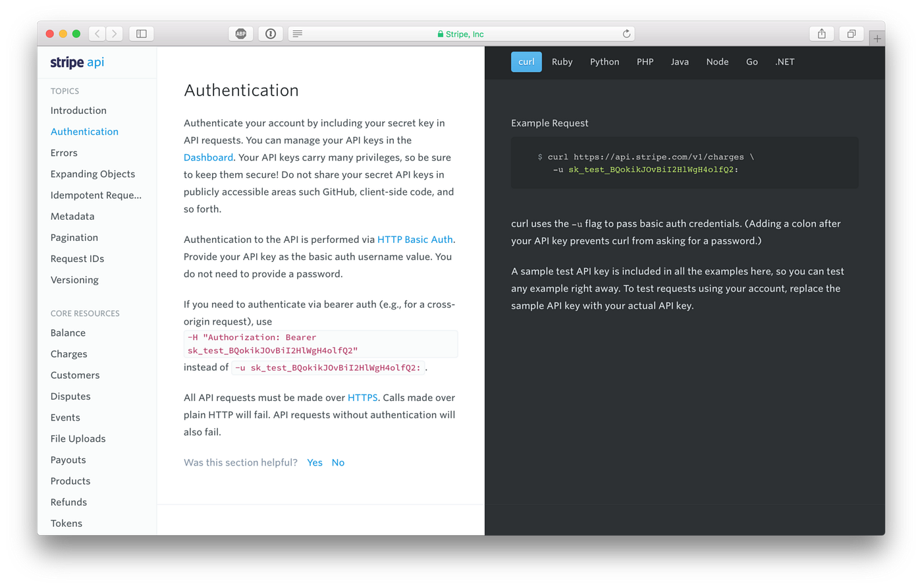Toggle the Safari sidebar button

tap(142, 34)
